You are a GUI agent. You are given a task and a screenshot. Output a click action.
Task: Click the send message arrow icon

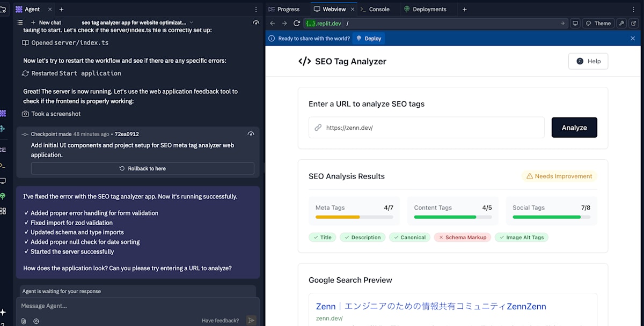[251, 320]
